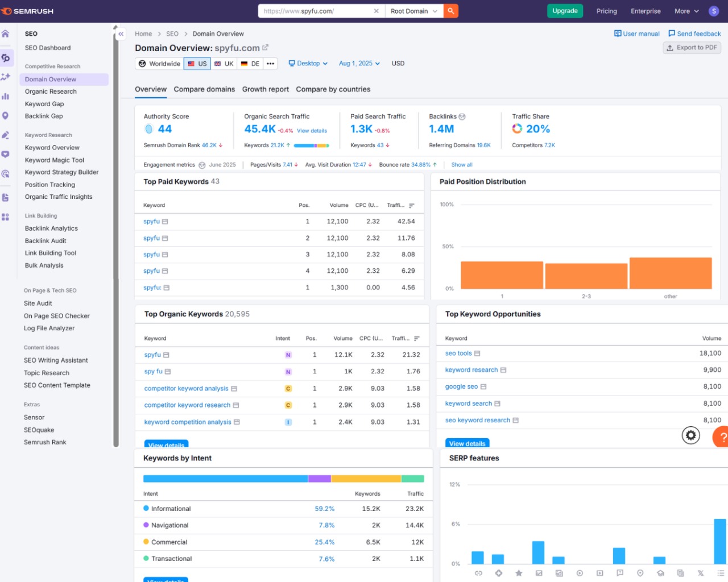Click the orange search magnifier button
The image size is (728, 582).
point(450,11)
